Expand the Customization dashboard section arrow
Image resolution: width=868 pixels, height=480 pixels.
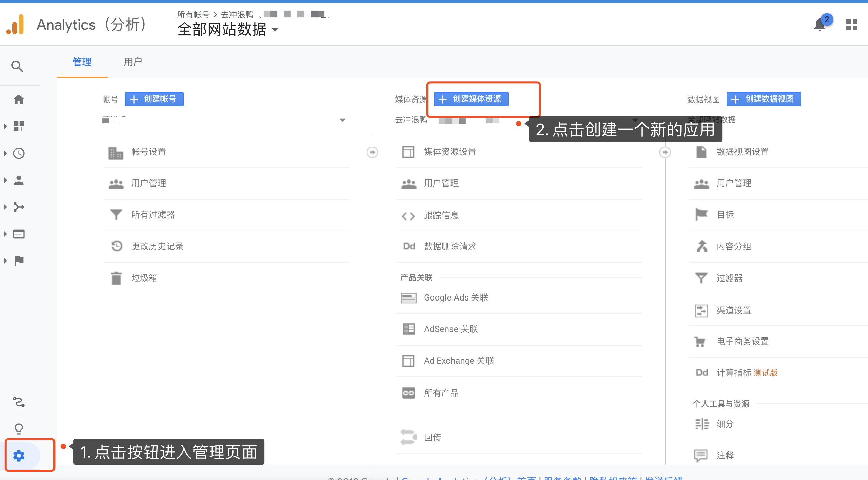pyautogui.click(x=5, y=127)
